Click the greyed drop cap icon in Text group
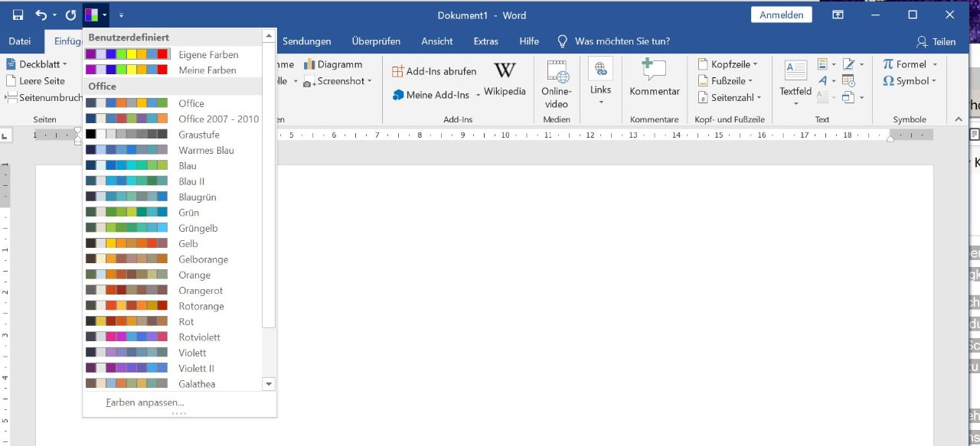 pyautogui.click(x=822, y=97)
